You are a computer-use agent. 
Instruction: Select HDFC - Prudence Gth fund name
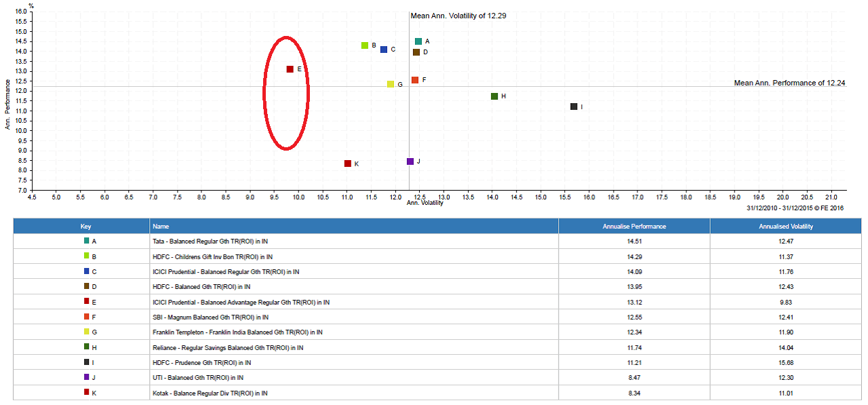tap(202, 363)
